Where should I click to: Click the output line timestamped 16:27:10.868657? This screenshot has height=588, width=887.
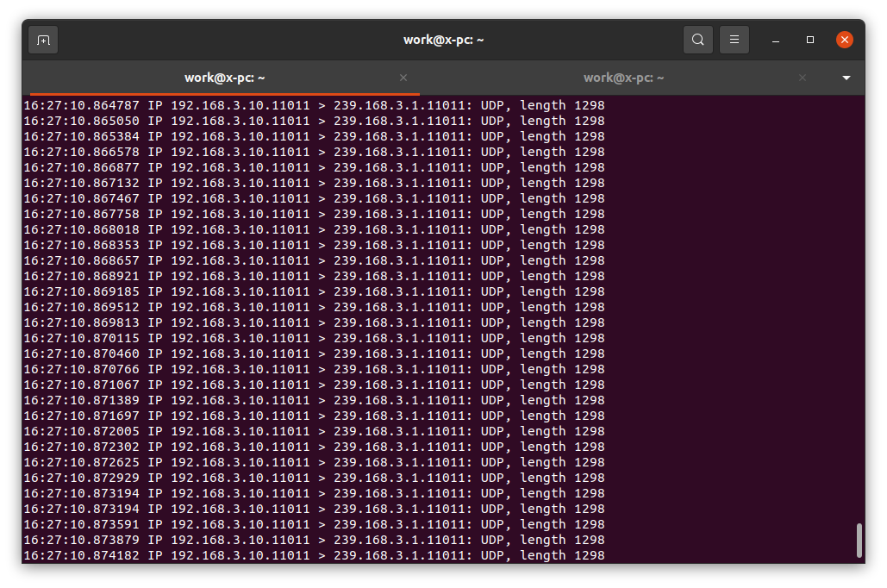point(314,260)
